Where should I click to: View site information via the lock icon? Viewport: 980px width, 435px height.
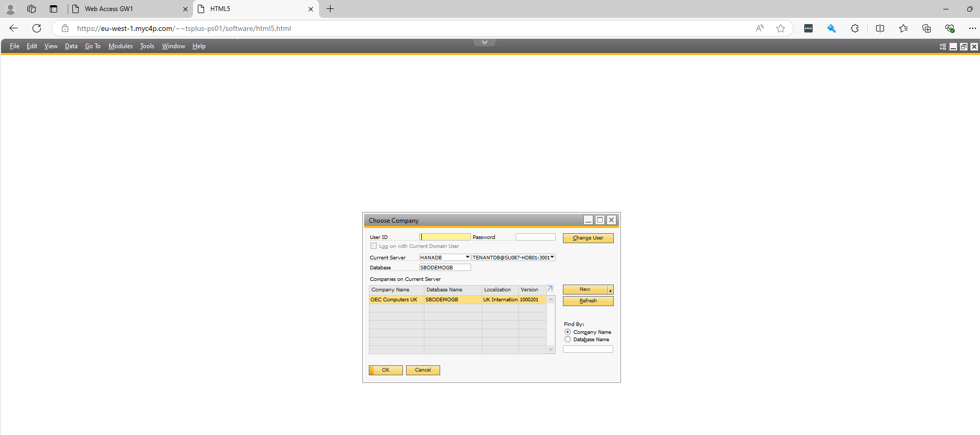click(x=65, y=28)
